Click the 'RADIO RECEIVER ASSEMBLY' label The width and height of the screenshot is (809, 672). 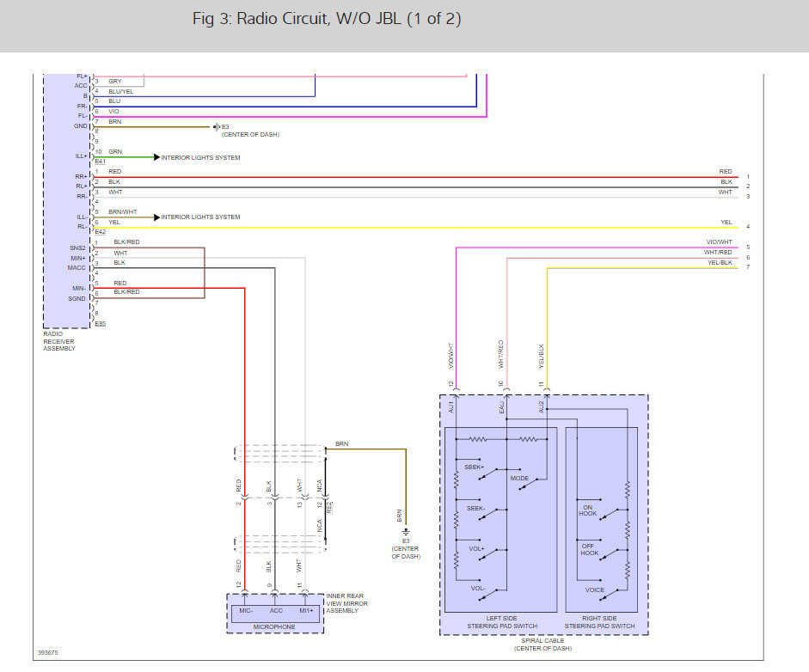tap(58, 341)
